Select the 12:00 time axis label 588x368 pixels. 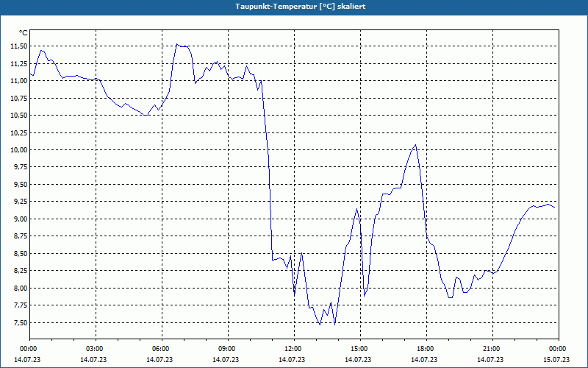click(292, 349)
